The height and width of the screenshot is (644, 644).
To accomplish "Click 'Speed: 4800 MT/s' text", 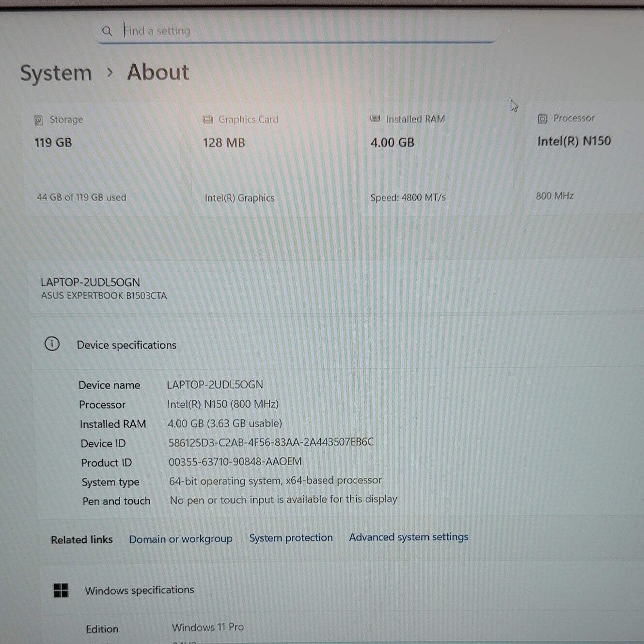I will 408,197.
